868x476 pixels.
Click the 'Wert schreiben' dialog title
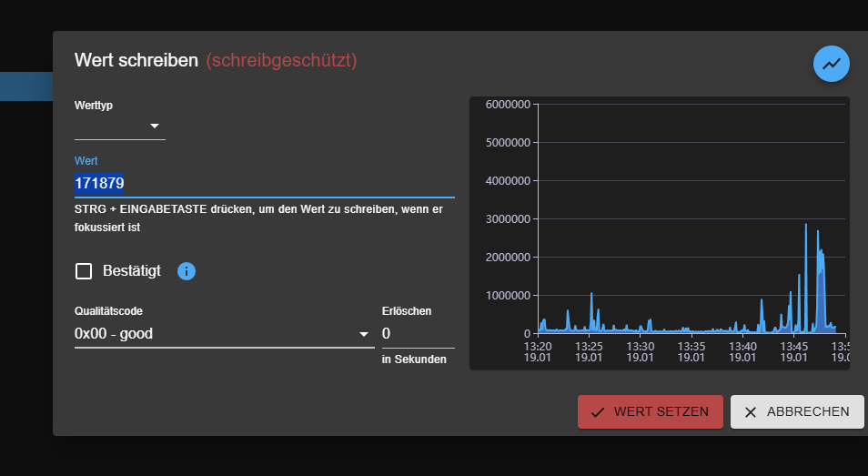(136, 60)
